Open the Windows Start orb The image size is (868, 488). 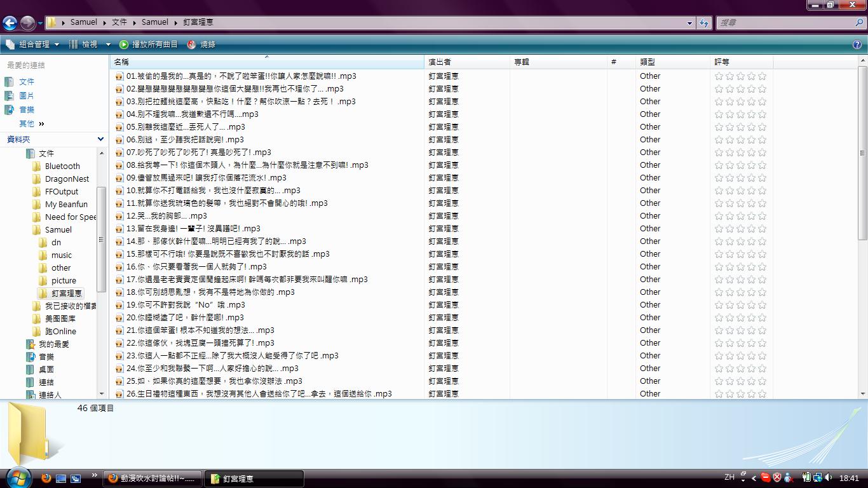(x=18, y=478)
